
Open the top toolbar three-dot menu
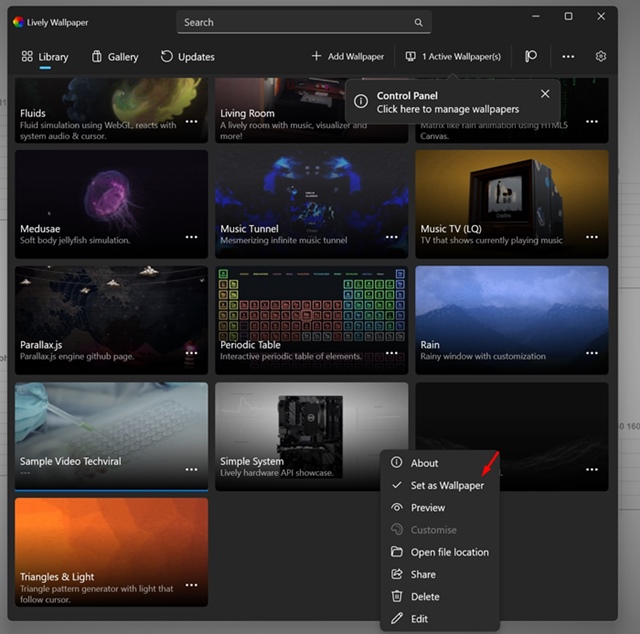(x=568, y=57)
